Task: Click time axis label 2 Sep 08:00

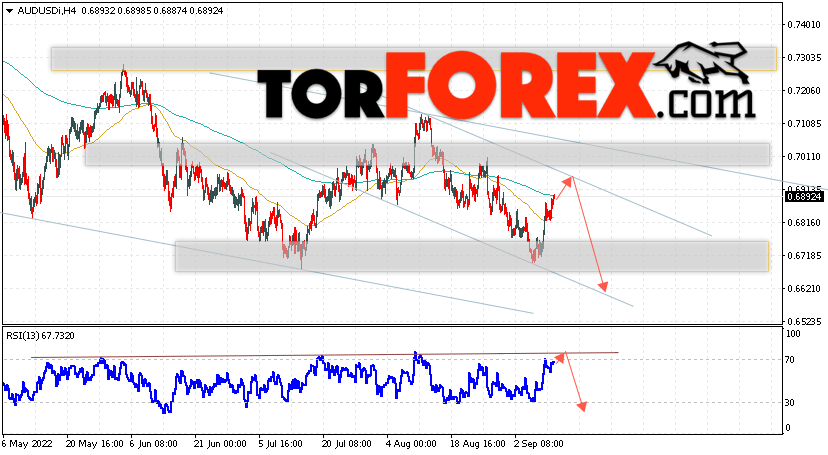Action: pyautogui.click(x=539, y=444)
